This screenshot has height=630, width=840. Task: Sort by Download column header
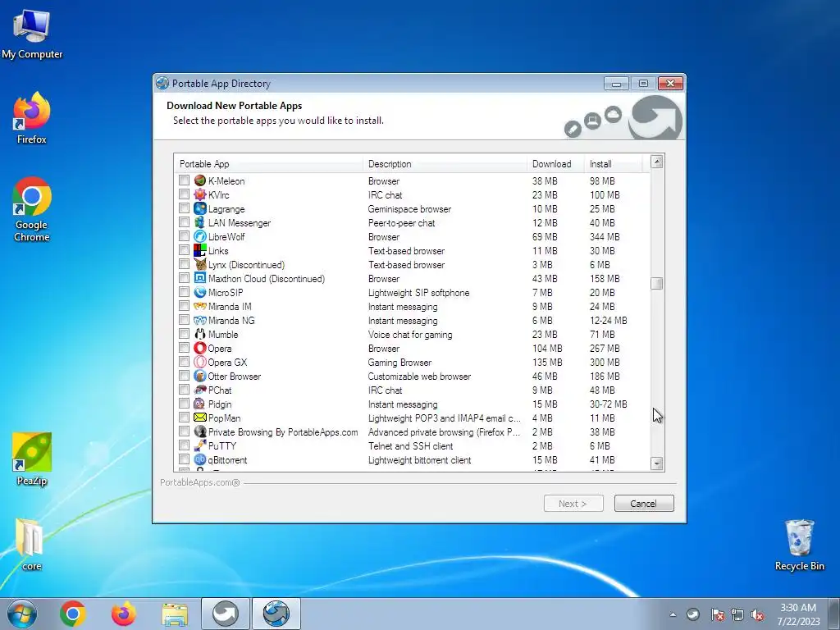click(x=555, y=164)
